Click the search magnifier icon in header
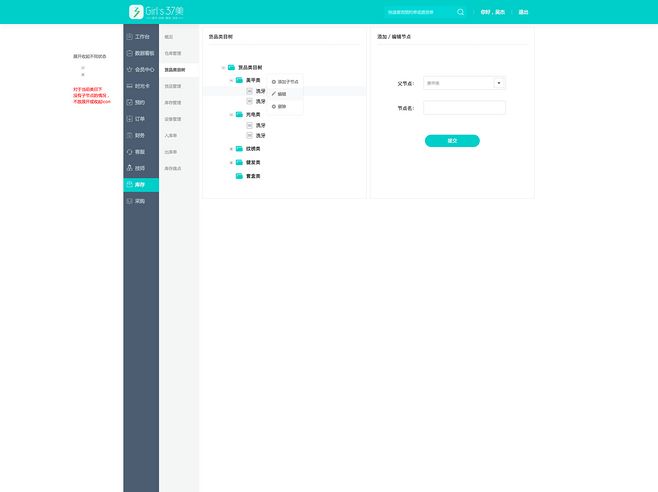Viewport: 658px width, 492px height. pos(460,12)
